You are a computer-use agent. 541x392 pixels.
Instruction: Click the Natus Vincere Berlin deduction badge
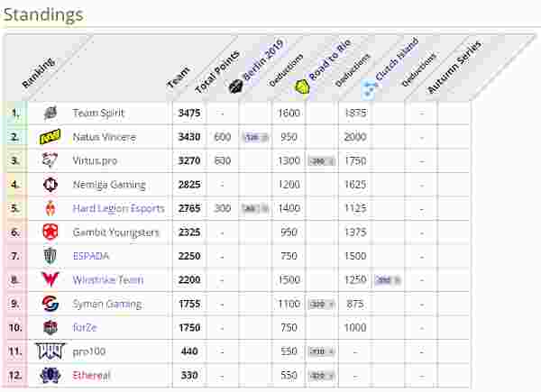(x=256, y=138)
